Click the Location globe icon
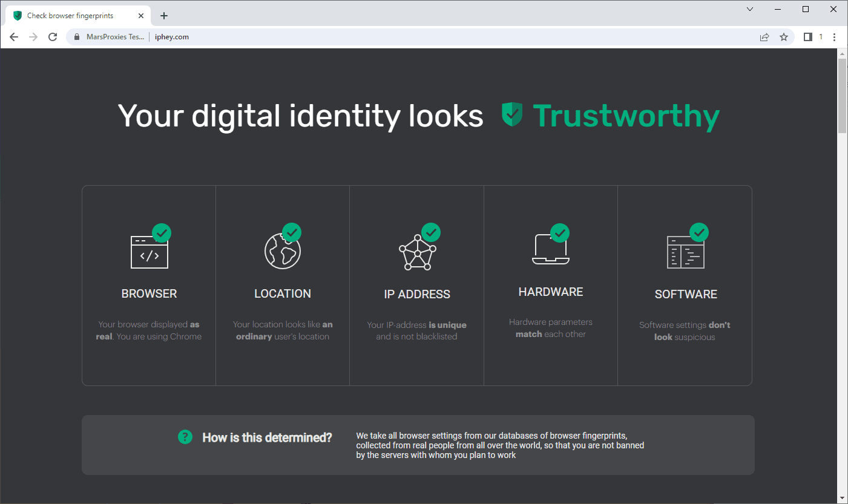Viewport: 848px width, 504px height. pyautogui.click(x=283, y=250)
